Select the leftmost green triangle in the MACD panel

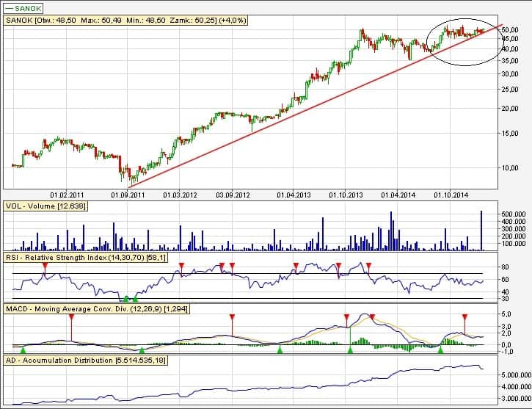coord(23,351)
